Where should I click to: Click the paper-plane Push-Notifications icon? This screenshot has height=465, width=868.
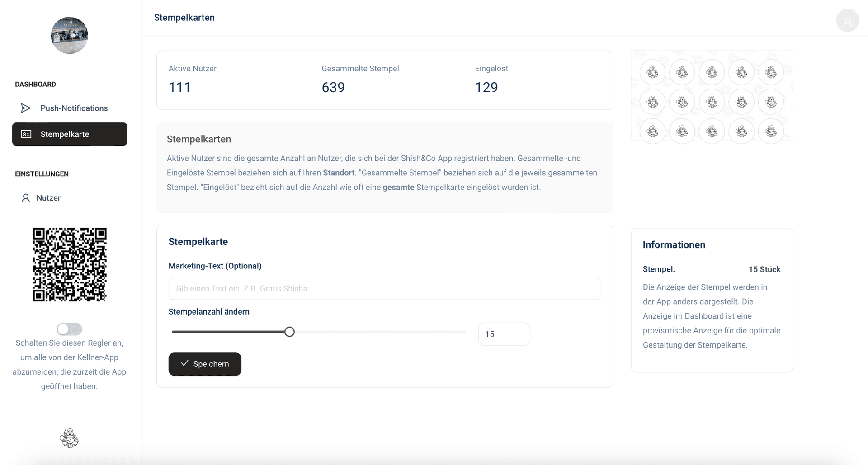point(26,108)
